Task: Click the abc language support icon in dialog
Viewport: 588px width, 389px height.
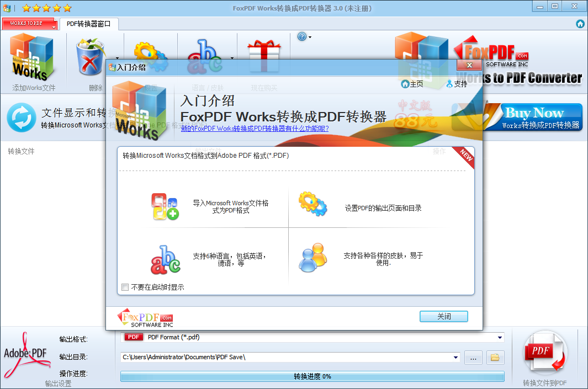Action: [166, 260]
